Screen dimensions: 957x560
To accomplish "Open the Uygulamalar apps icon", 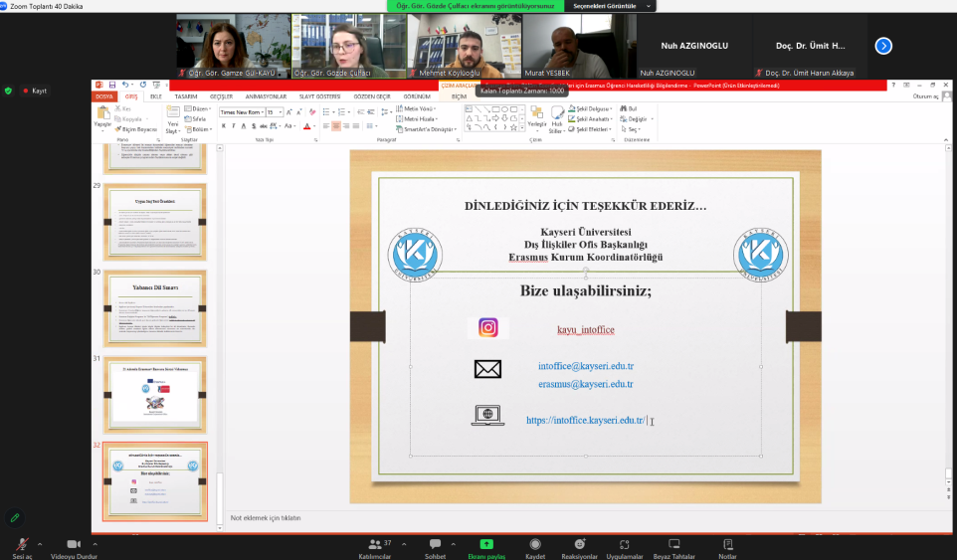I will pyautogui.click(x=624, y=544).
